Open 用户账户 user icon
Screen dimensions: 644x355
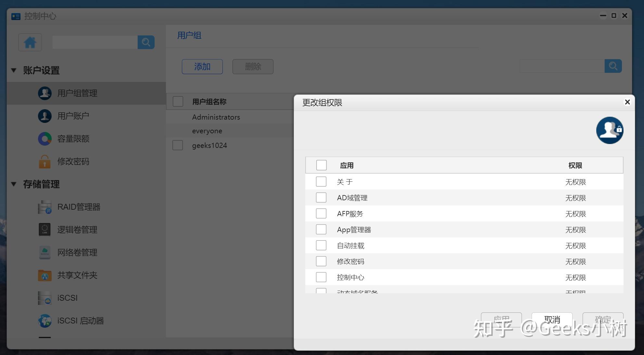click(45, 116)
